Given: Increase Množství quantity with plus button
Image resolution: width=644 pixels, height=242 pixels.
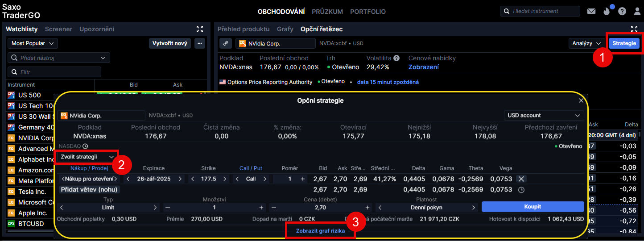Looking at the screenshot, I should tap(261, 208).
